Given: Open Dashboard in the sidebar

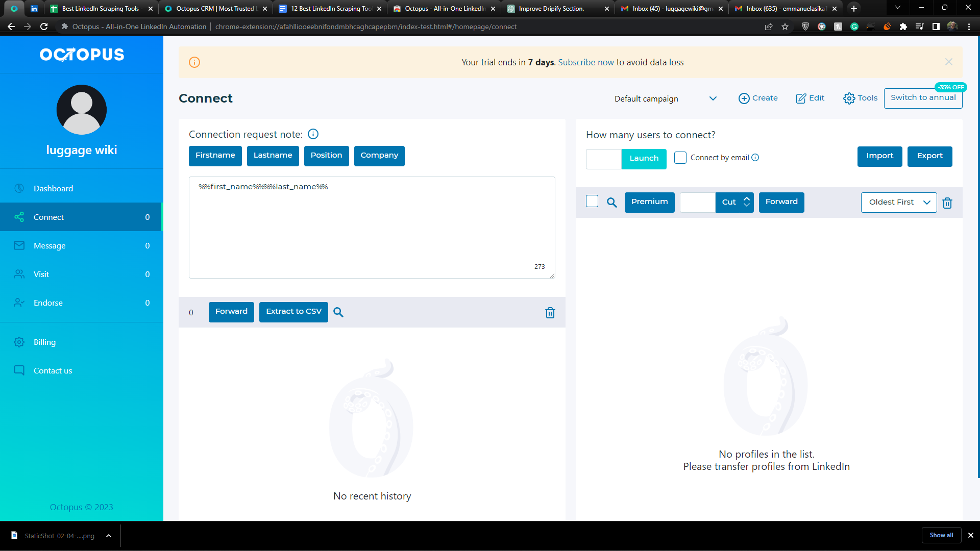Looking at the screenshot, I should [x=82, y=188].
